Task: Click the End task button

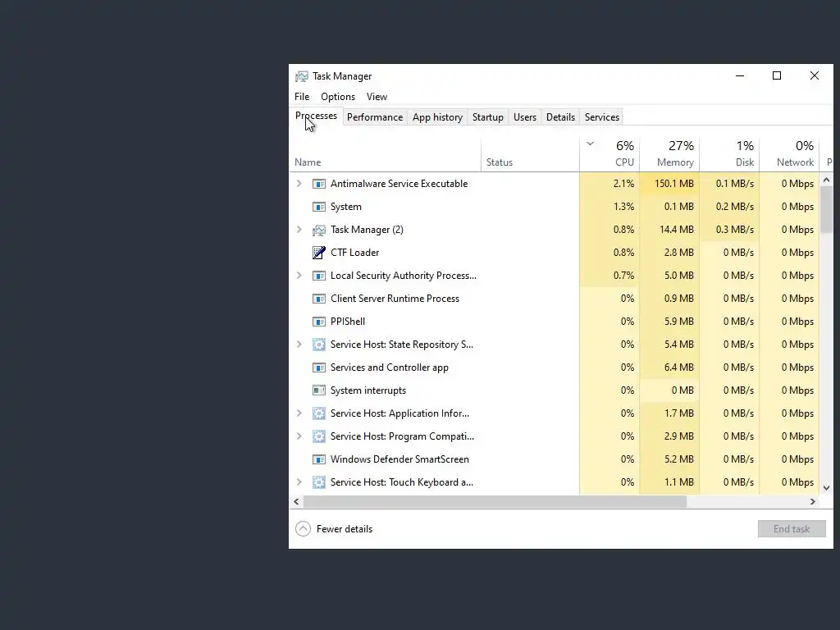Action: [792, 529]
